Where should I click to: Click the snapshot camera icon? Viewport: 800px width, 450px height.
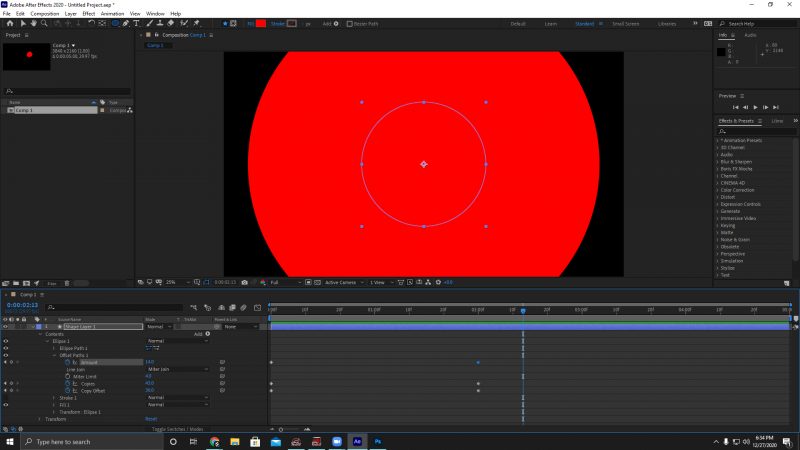pyautogui.click(x=244, y=282)
